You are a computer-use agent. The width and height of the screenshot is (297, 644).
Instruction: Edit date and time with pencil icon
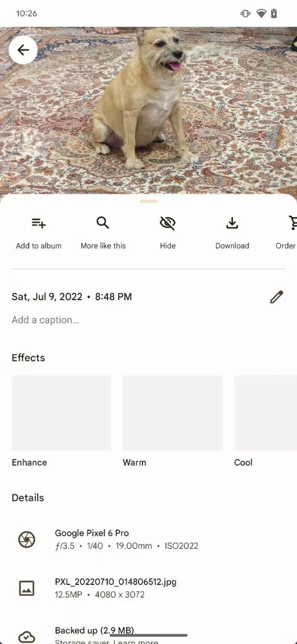(x=276, y=297)
